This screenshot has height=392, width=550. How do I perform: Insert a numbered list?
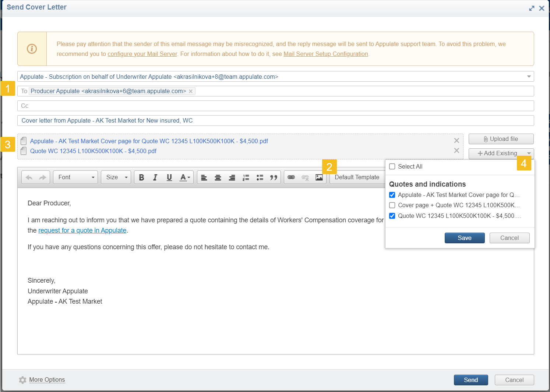246,177
